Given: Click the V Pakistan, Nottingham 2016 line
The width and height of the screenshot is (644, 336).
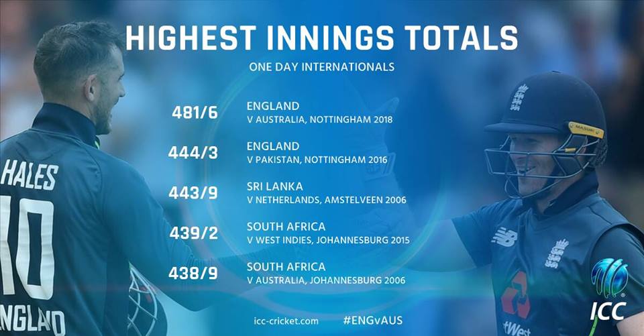Looking at the screenshot, I should point(317,160).
